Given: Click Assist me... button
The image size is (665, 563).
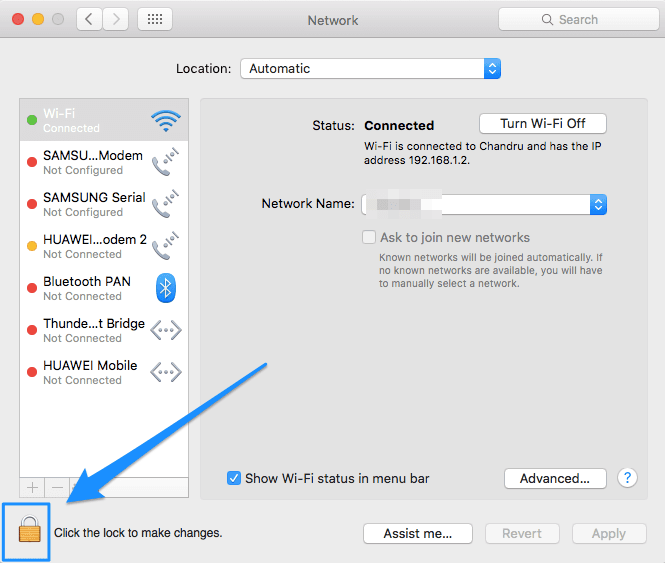Looking at the screenshot, I should point(418,533).
